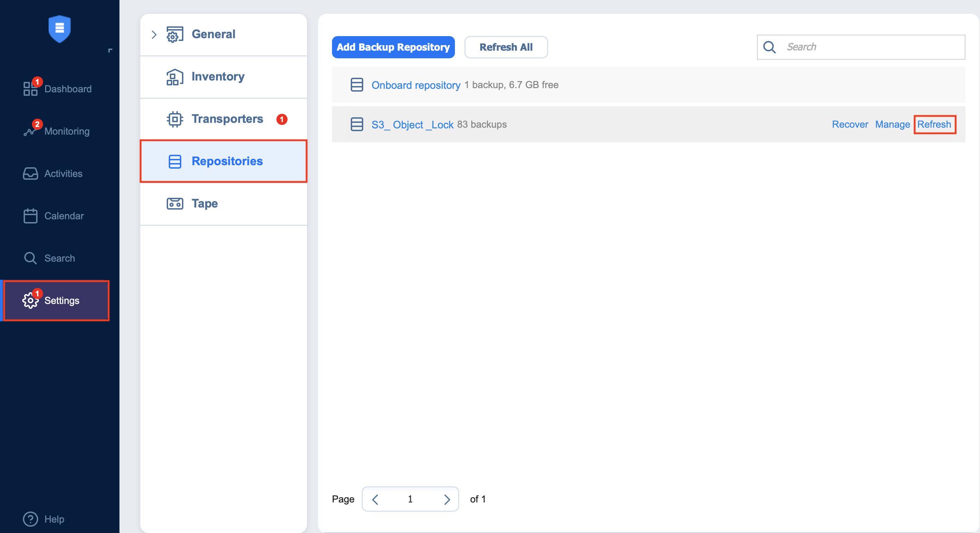This screenshot has width=980, height=533.
Task: Click the Help question mark icon
Action: [31, 519]
